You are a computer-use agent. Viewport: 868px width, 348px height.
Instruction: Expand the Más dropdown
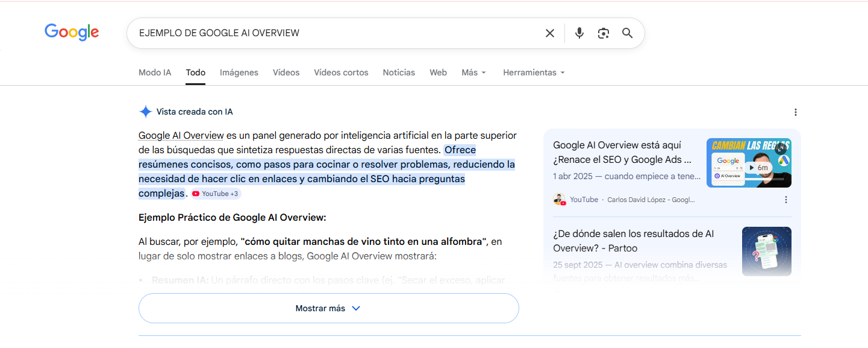click(473, 72)
